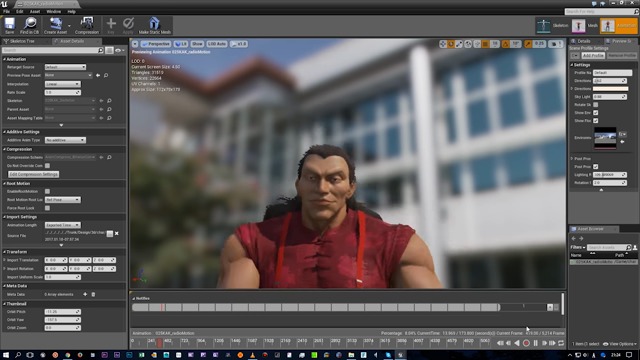Click the Save toolbar icon
This screenshot has height=360, width=640.
9,25
